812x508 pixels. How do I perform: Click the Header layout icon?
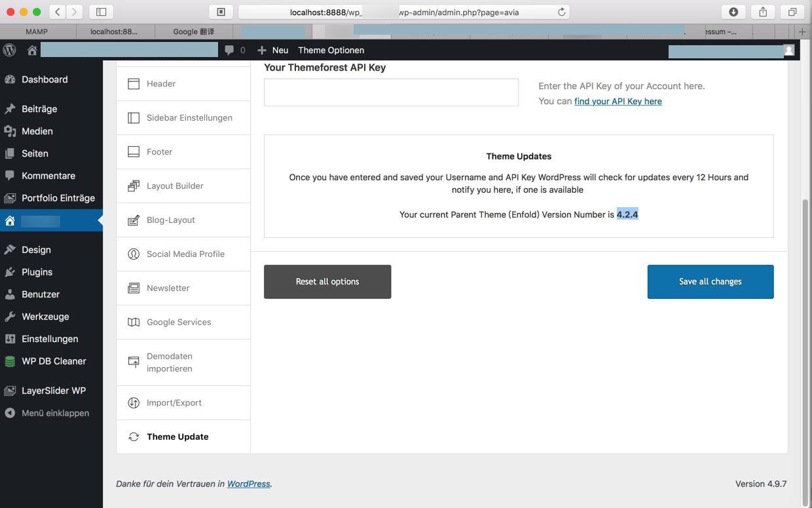[x=134, y=84]
